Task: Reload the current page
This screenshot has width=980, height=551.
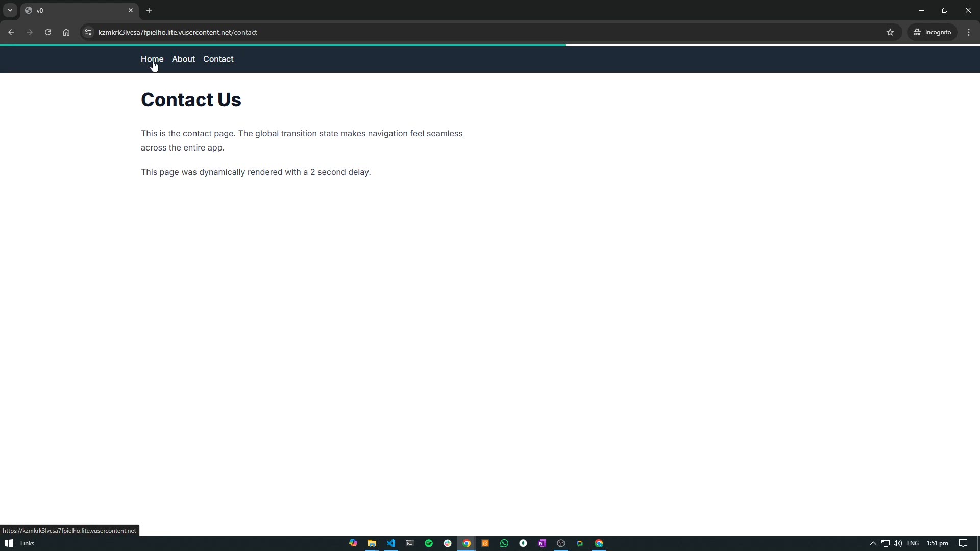Action: click(x=47, y=32)
